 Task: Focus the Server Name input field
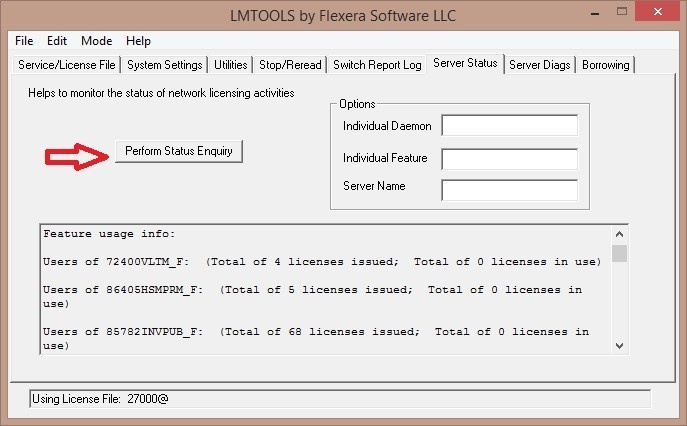[510, 190]
